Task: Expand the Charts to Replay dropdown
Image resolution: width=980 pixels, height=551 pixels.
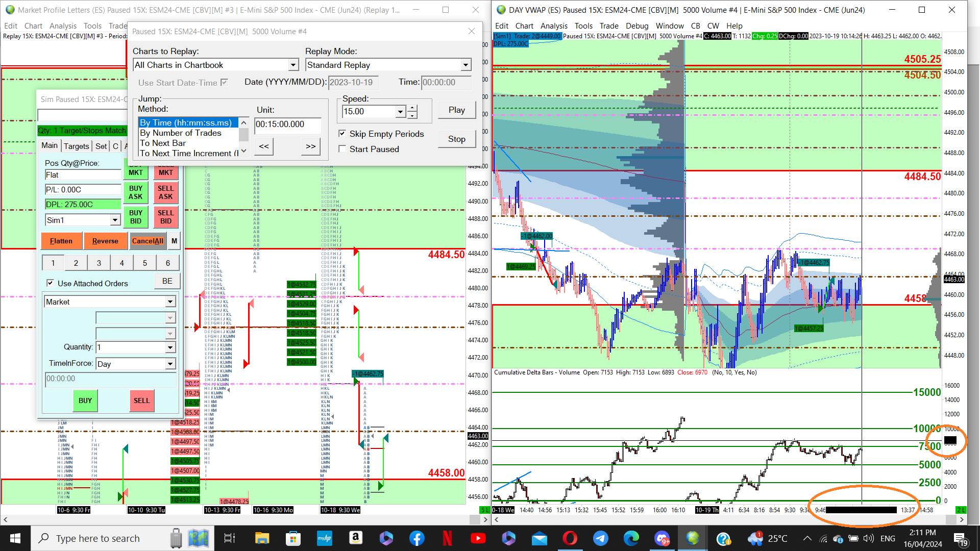Action: (293, 65)
